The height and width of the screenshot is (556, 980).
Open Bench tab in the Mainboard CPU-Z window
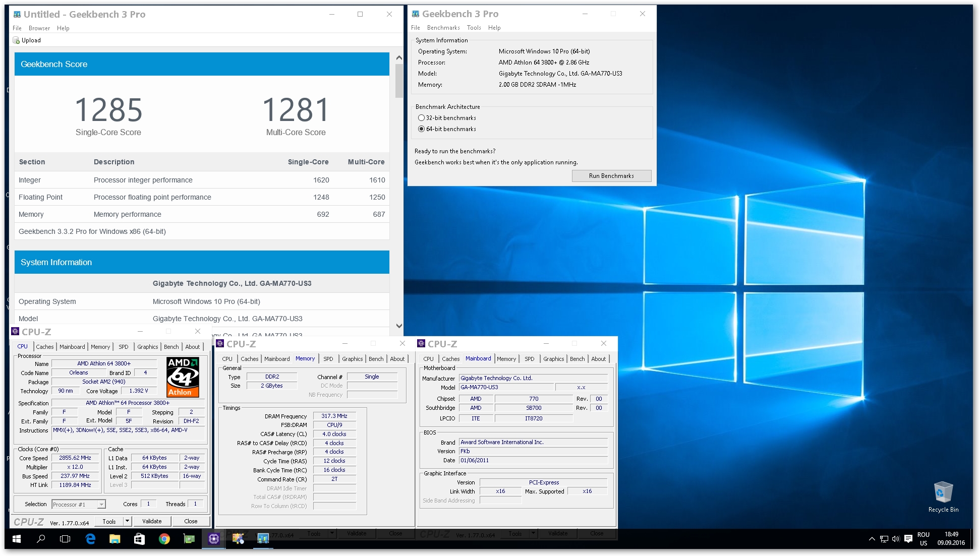tap(578, 359)
